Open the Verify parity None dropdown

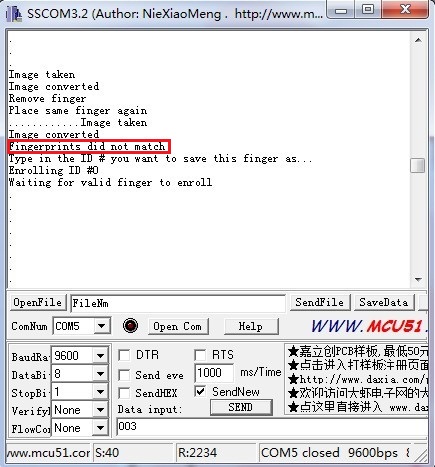click(100, 410)
